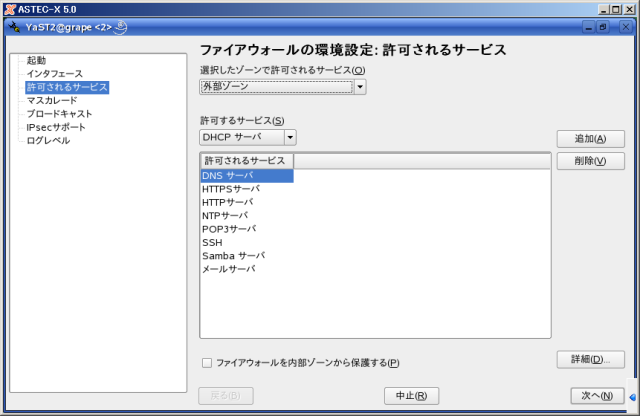
Task: Click the 許可されるサービス column header
Action: click(246, 161)
